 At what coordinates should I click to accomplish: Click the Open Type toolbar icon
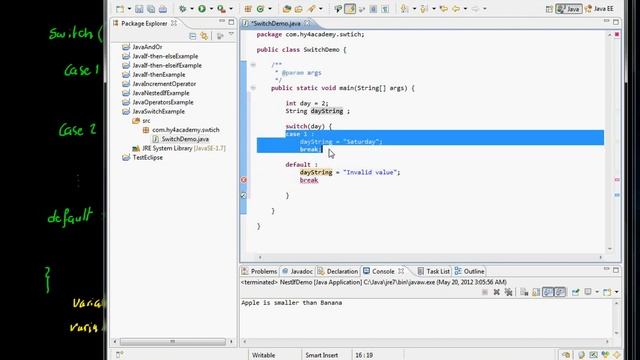[287, 9]
